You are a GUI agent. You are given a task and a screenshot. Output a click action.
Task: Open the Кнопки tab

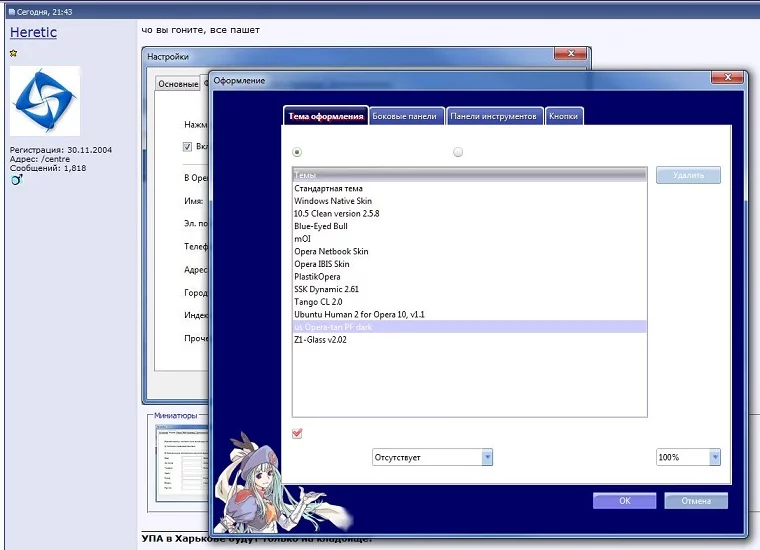coord(563,116)
